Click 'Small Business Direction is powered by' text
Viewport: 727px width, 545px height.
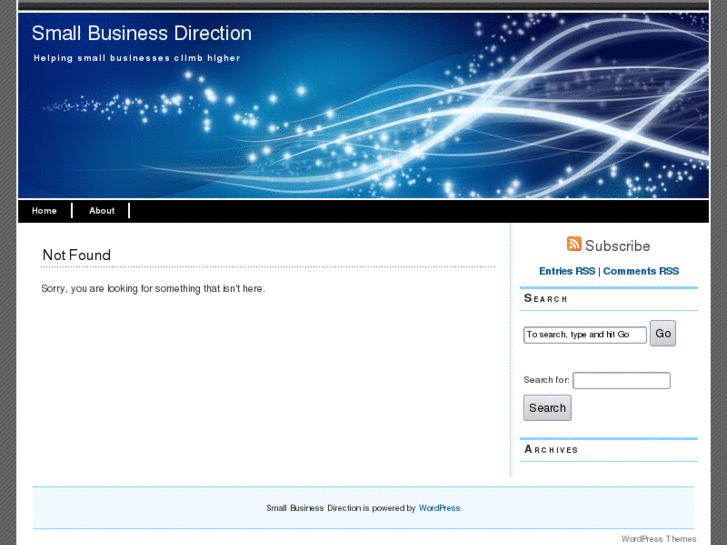point(341,508)
